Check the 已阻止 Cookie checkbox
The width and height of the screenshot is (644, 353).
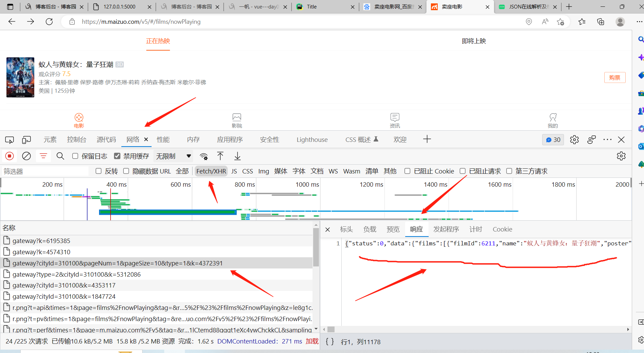pyautogui.click(x=408, y=171)
